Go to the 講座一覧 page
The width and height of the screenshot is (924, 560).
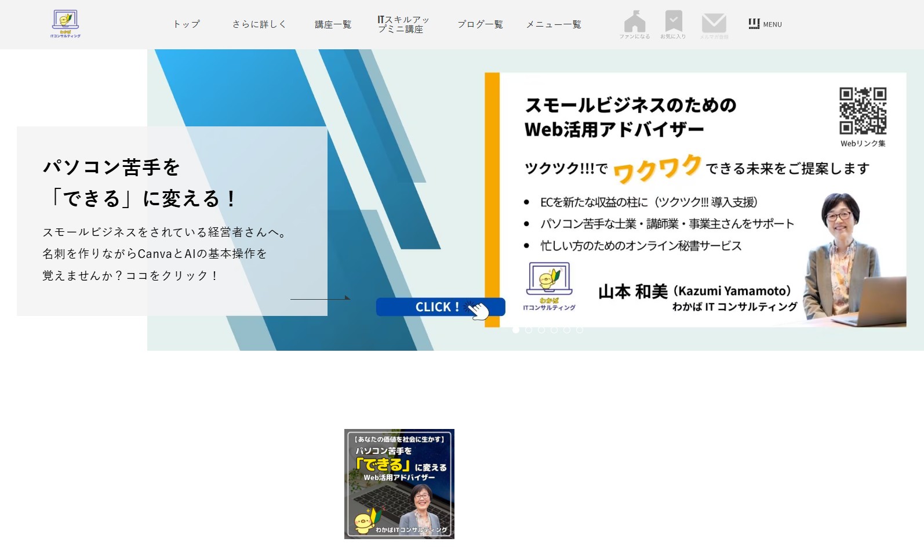tap(333, 24)
